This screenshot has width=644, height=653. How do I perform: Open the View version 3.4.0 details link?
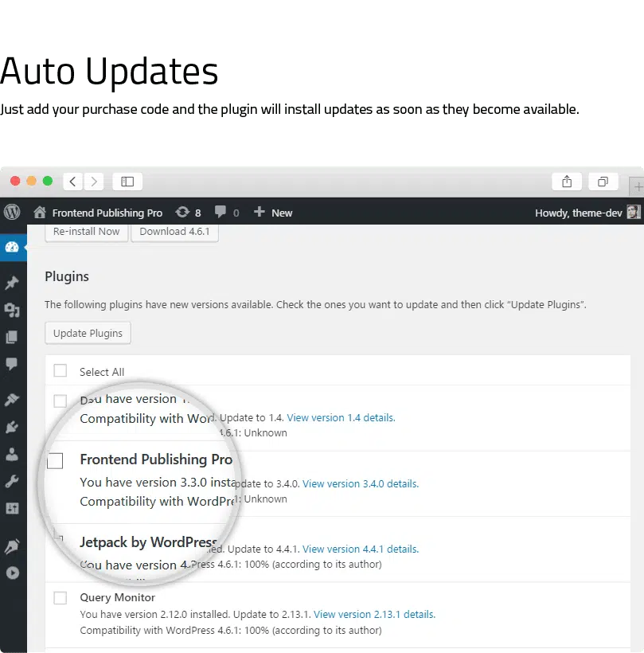[x=361, y=483]
